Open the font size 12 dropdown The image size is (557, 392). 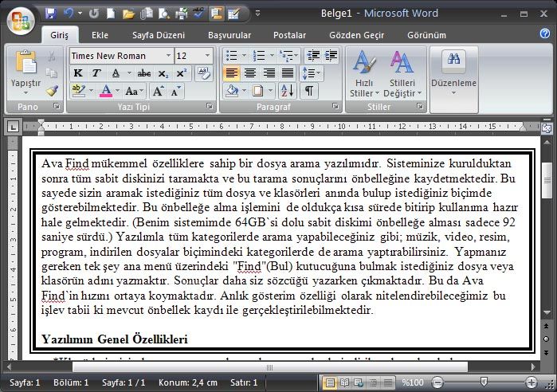tap(207, 56)
